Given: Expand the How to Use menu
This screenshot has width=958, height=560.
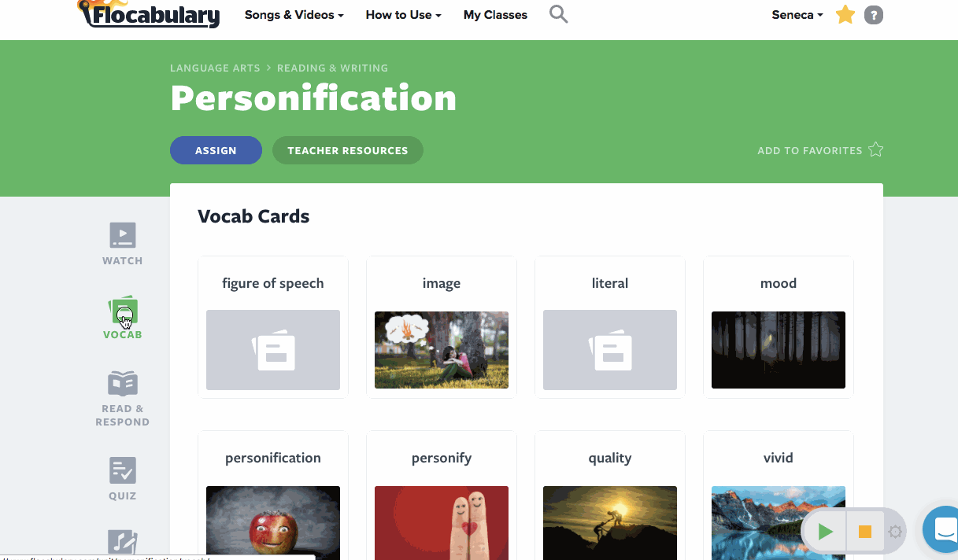Looking at the screenshot, I should point(403,15).
